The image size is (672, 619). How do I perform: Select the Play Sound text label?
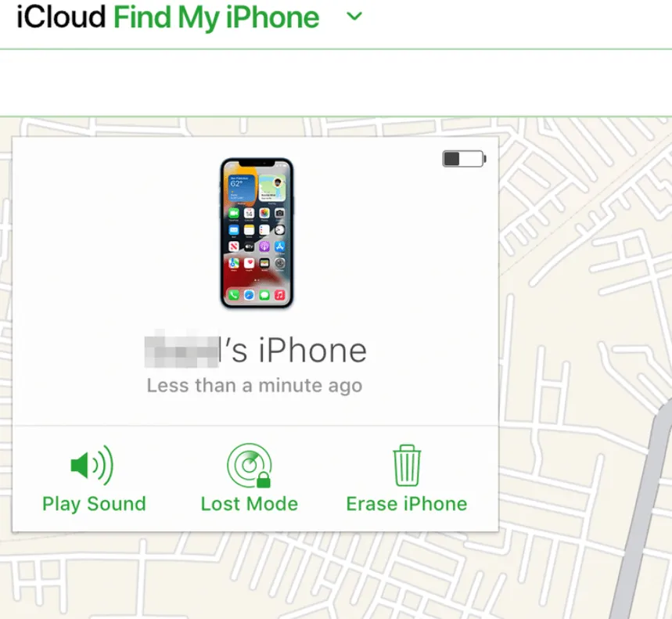(94, 504)
